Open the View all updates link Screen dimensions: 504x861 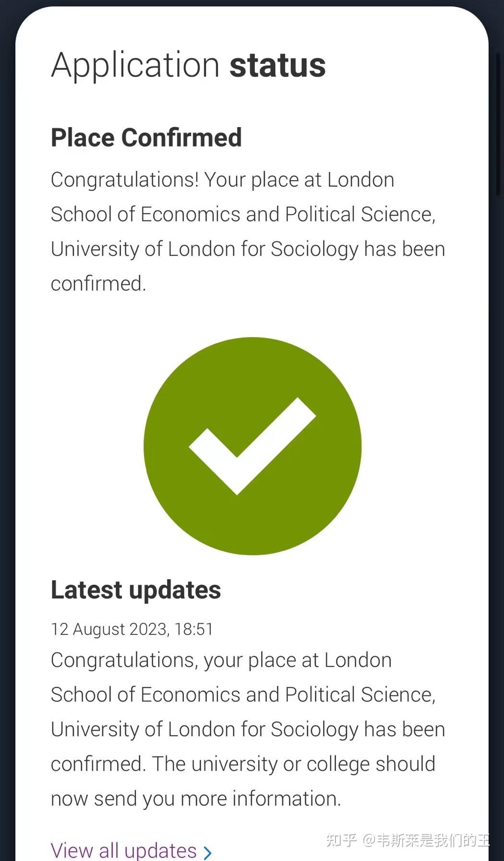click(x=124, y=850)
